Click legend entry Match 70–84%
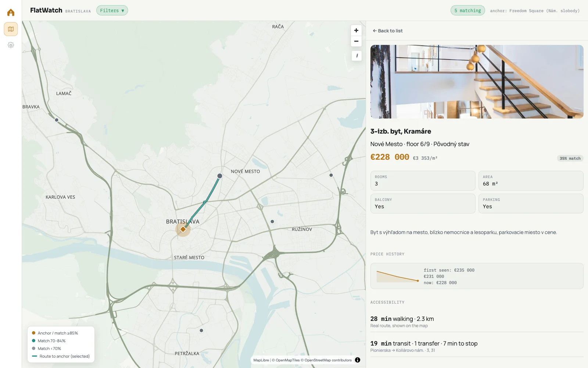The image size is (588, 368). tap(49, 341)
